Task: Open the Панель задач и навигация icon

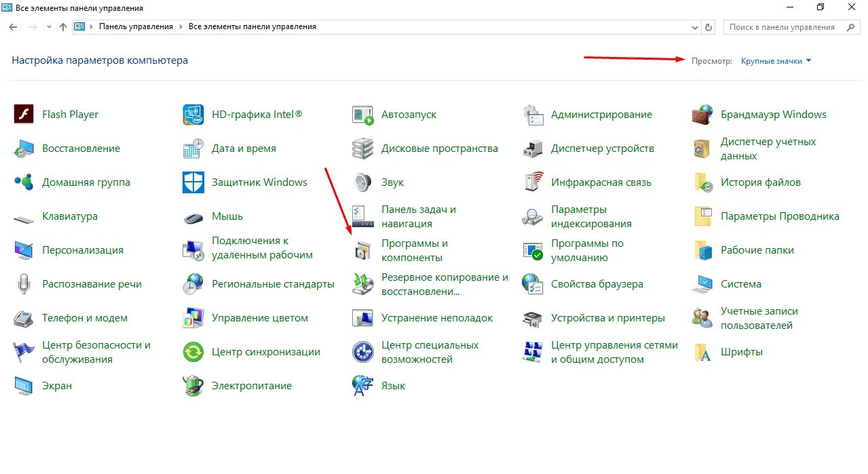Action: click(x=363, y=216)
